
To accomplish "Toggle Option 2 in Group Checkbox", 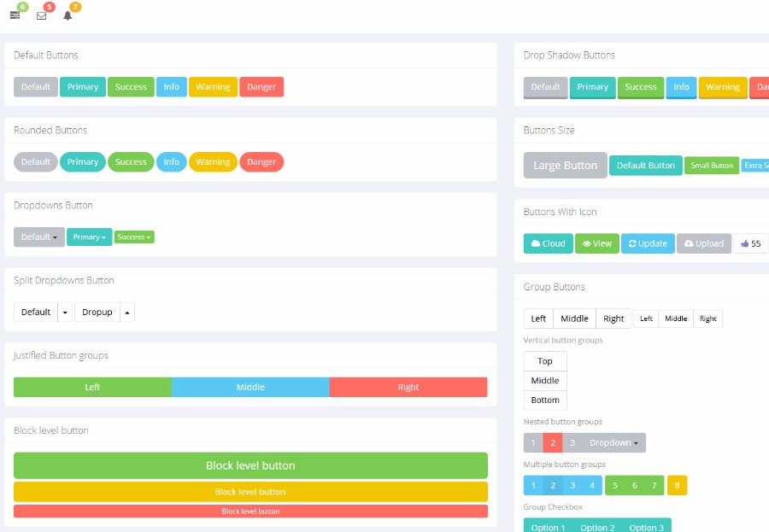I will pos(597,525).
